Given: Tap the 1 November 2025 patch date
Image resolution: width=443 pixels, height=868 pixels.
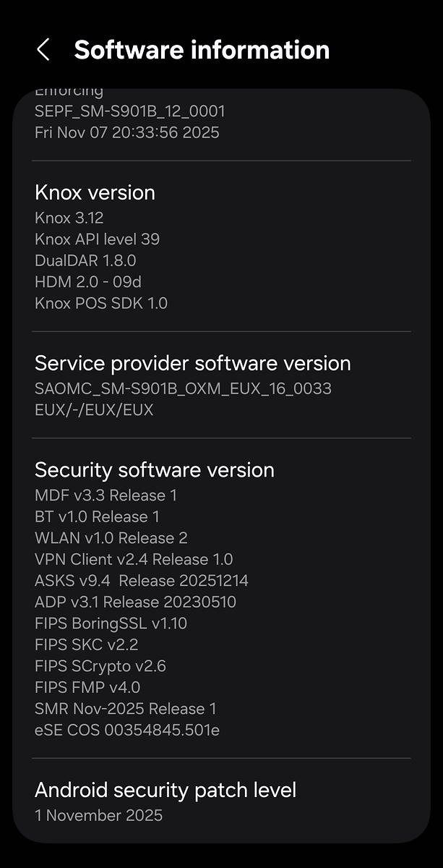Looking at the screenshot, I should [x=98, y=816].
